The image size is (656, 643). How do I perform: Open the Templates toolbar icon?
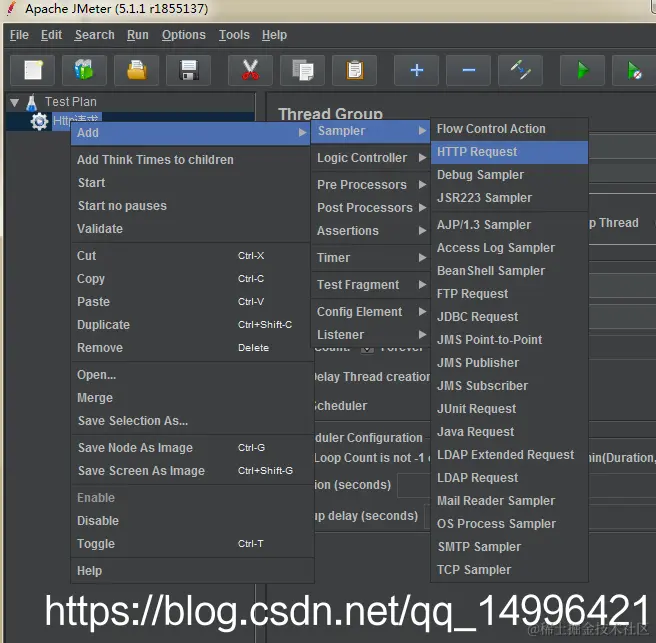(85, 70)
